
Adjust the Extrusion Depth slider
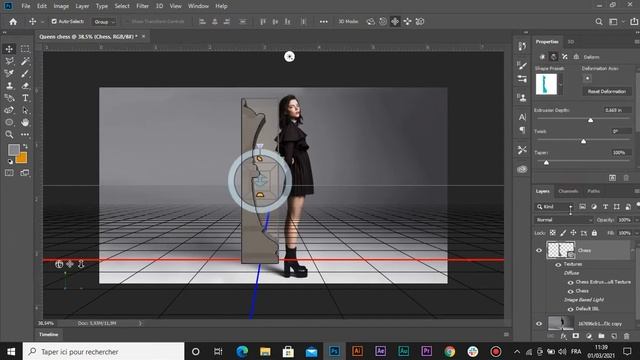tap(590, 120)
